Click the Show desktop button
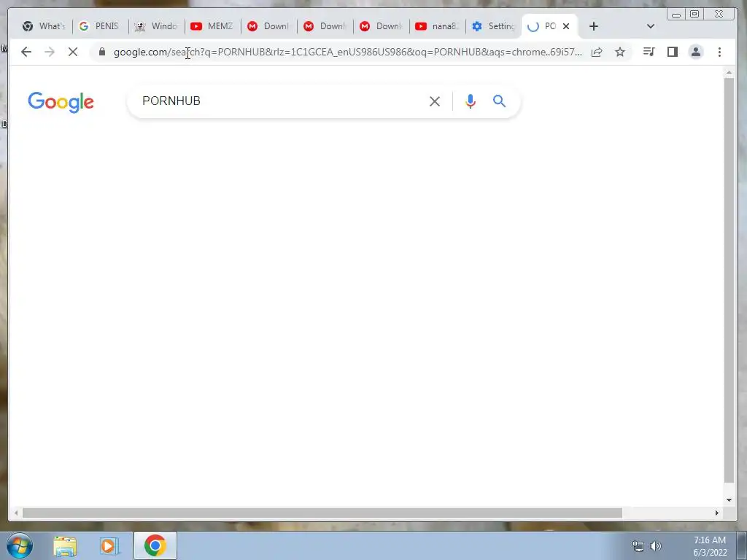This screenshot has height=560, width=747. 742,545
